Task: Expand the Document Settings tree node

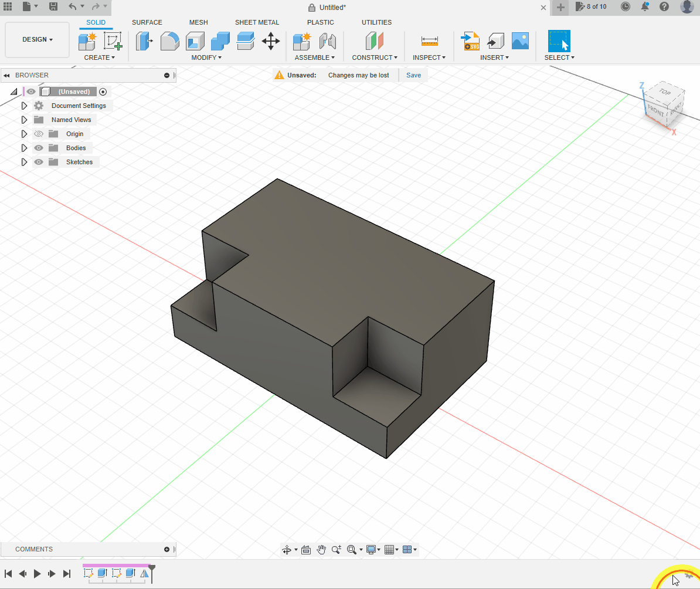Action: click(24, 106)
